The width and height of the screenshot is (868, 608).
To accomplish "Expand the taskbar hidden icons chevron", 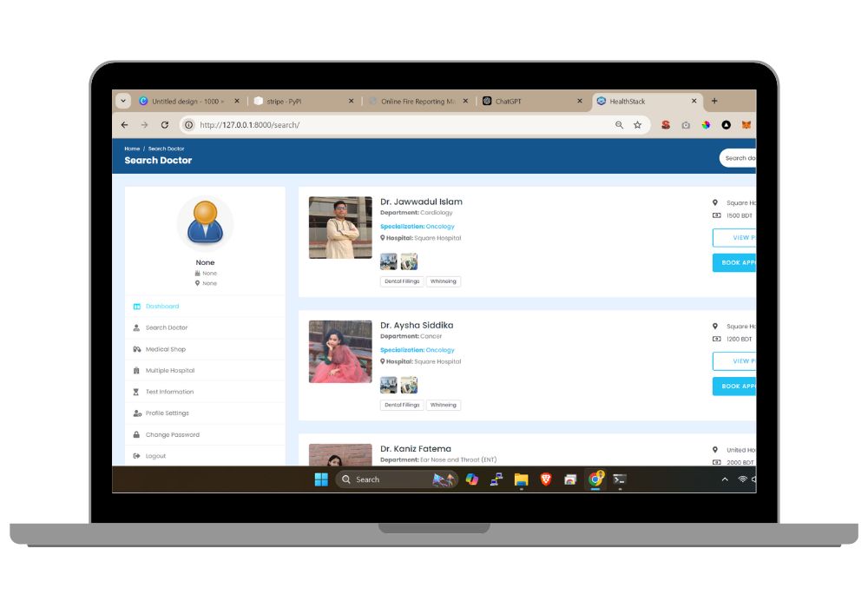I will point(726,479).
